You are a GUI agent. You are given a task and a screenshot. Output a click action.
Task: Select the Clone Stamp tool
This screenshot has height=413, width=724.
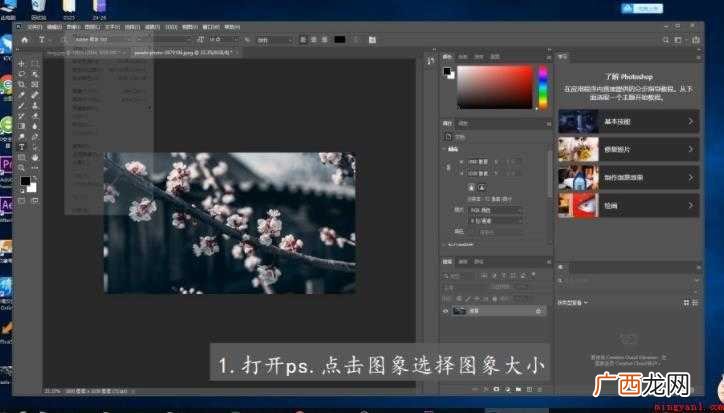tap(35, 106)
